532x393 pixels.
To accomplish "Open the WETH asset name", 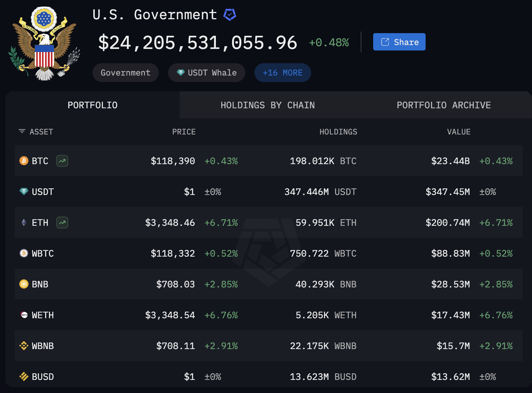I will [43, 315].
